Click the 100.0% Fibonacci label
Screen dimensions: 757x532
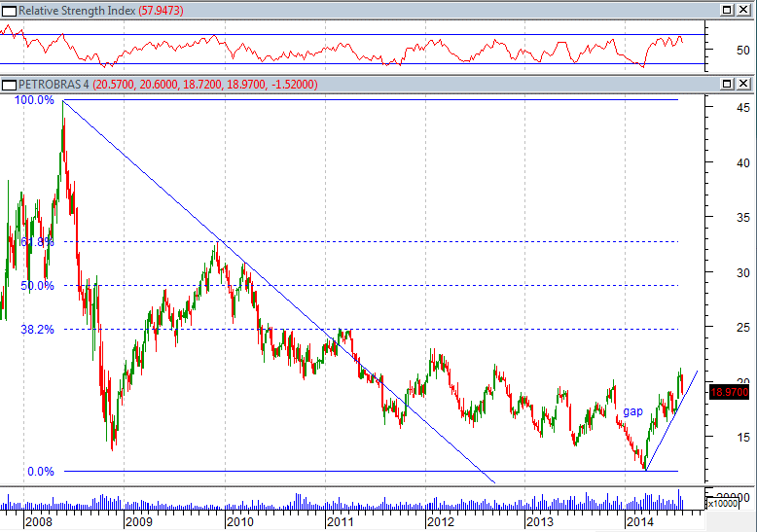(34, 100)
